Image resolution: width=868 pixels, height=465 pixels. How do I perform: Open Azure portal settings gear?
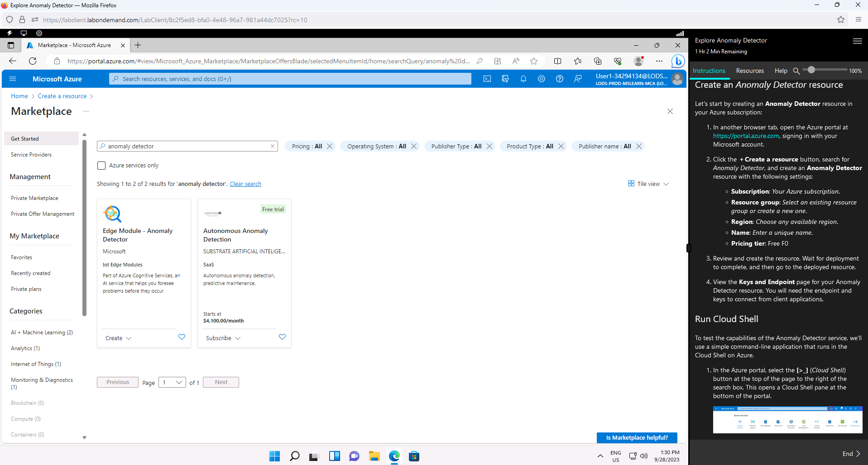click(542, 79)
